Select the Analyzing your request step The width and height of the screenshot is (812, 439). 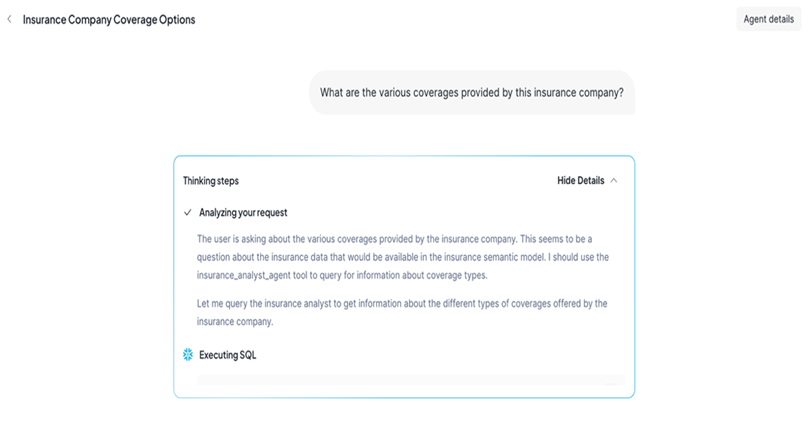coord(243,213)
